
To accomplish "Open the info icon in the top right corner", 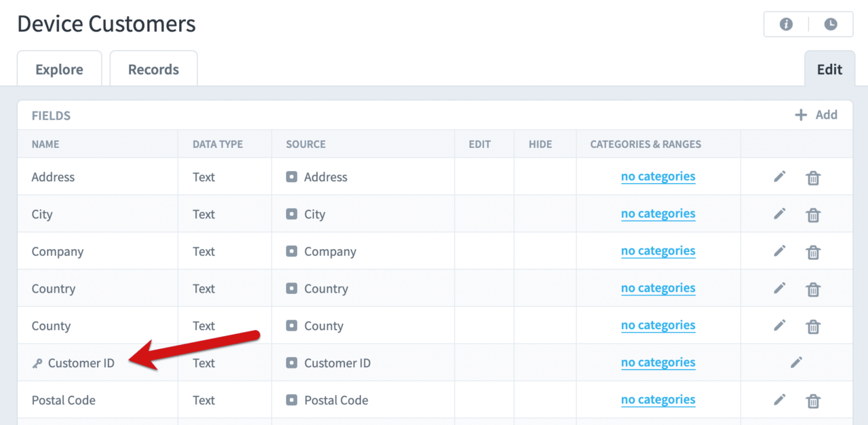I will pyautogui.click(x=785, y=24).
